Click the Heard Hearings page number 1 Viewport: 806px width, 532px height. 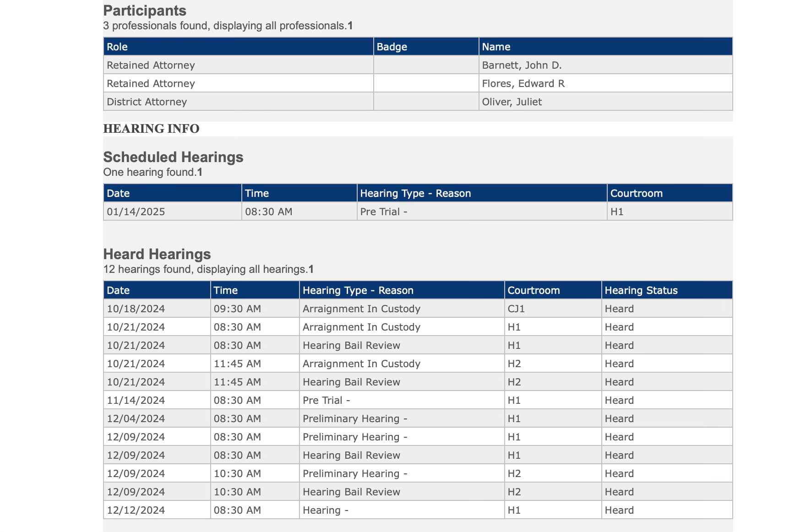click(311, 269)
